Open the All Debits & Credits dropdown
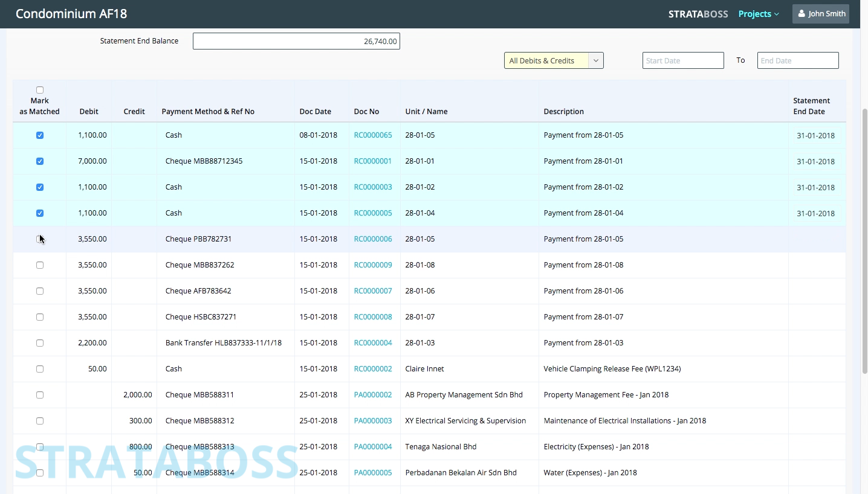868x494 pixels. [554, 60]
